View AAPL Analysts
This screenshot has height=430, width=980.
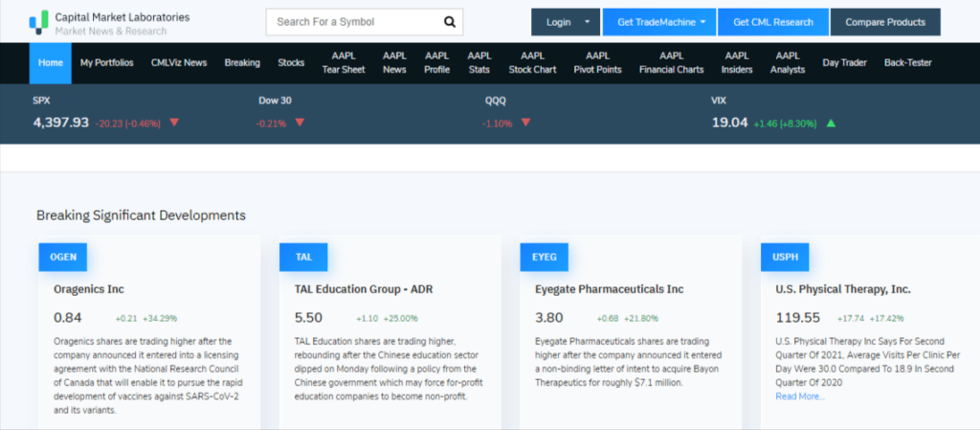pos(788,62)
